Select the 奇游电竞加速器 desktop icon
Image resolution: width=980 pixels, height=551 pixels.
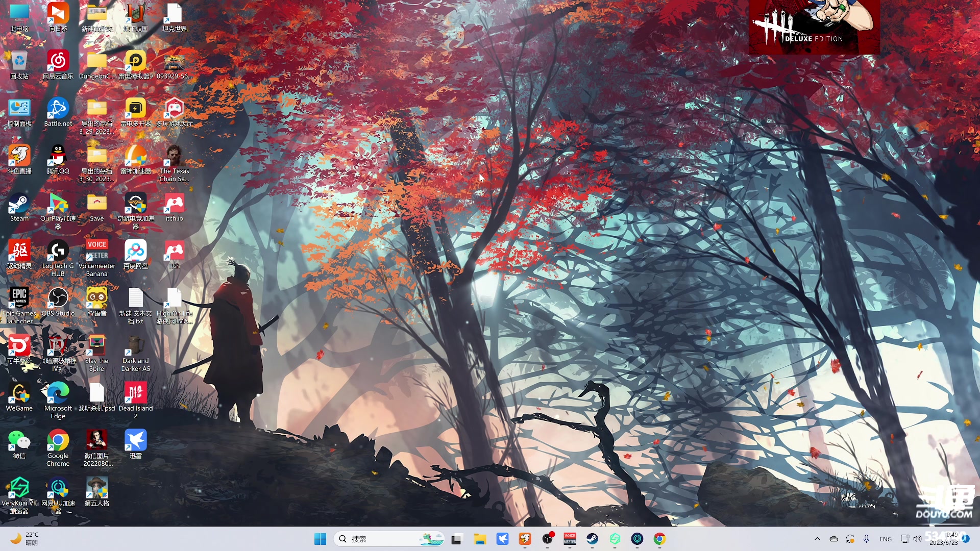coord(136,211)
